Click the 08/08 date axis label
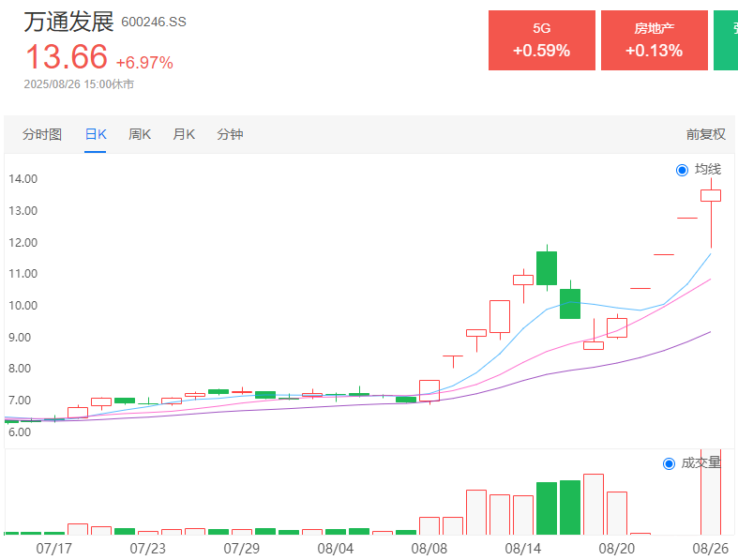Viewport: 738px width, 560px height. 429,549
